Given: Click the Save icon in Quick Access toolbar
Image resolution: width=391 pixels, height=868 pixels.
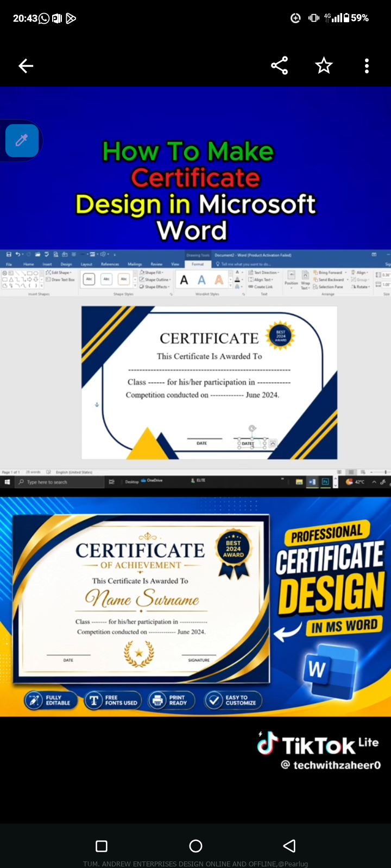Looking at the screenshot, I should pos(9,254).
